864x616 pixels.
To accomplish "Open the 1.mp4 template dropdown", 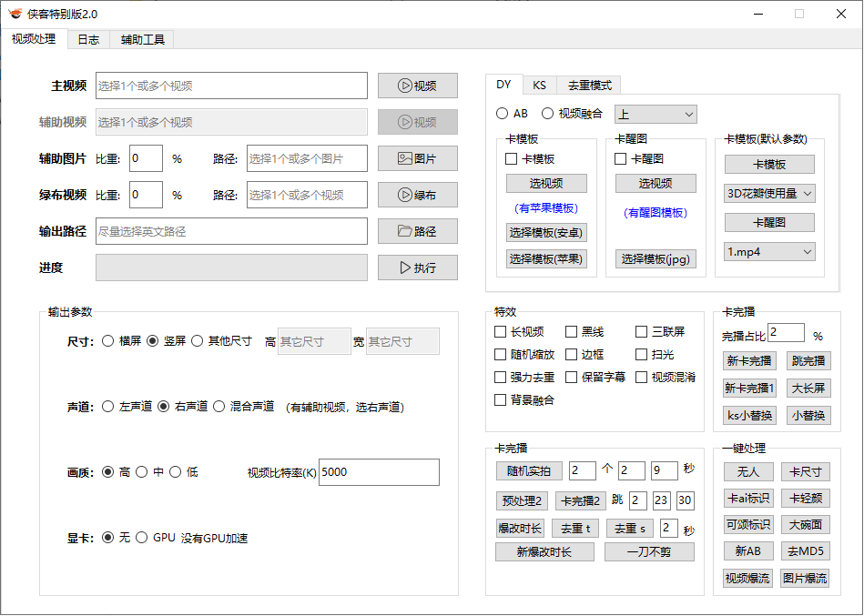I will 769,251.
